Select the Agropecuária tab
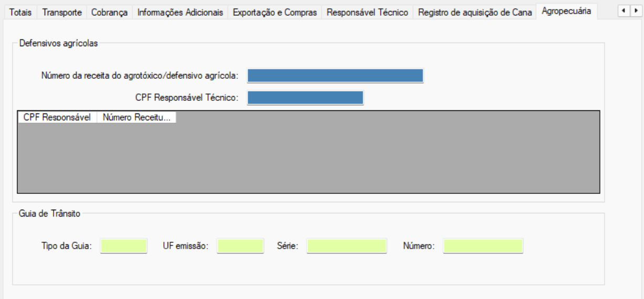The height and width of the screenshot is (299, 644). pyautogui.click(x=566, y=11)
